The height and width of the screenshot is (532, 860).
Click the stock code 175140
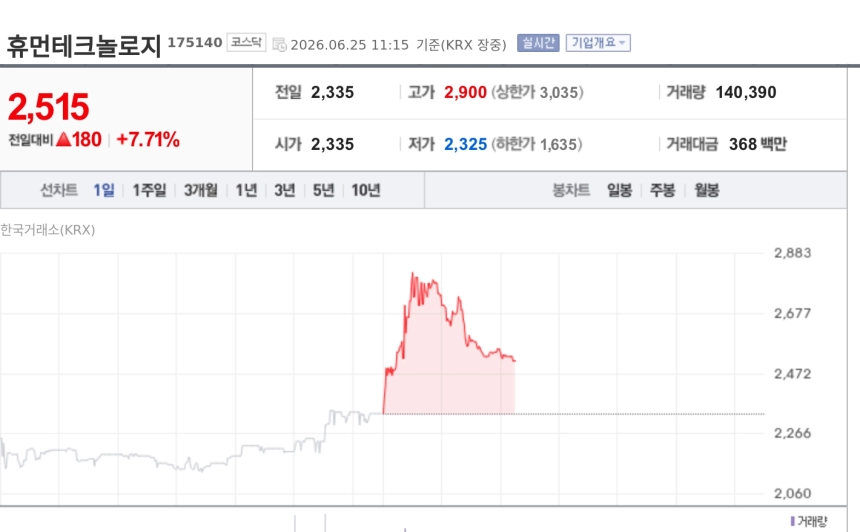click(x=195, y=42)
